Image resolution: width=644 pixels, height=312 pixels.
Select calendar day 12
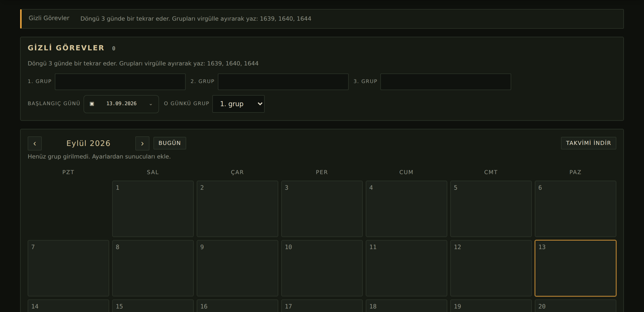pyautogui.click(x=491, y=268)
